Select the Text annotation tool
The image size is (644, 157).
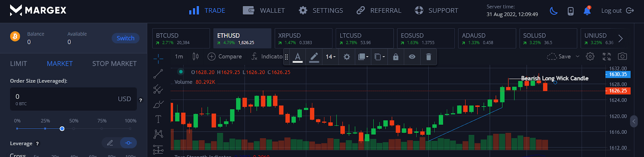[158, 119]
